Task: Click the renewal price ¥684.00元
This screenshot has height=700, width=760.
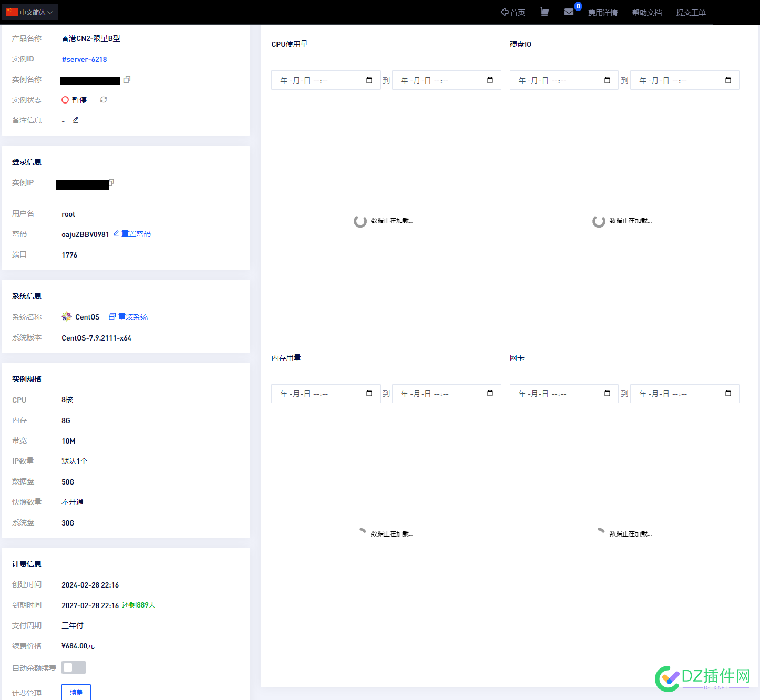Action: pyautogui.click(x=78, y=646)
